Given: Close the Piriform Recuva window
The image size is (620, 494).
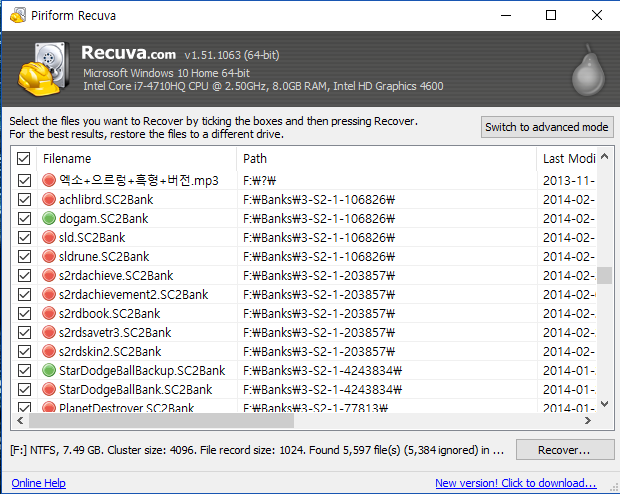Looking at the screenshot, I should 597,15.
